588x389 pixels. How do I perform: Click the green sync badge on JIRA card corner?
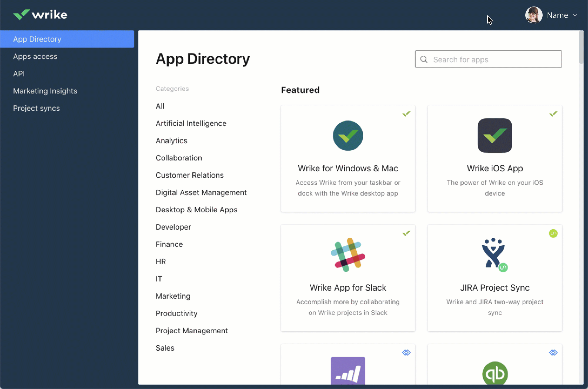(553, 233)
